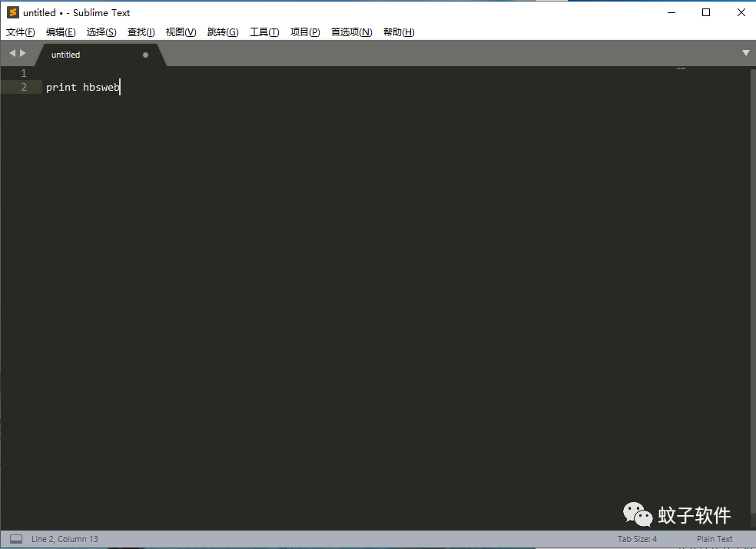Open the 项目(P) menu
This screenshot has width=756, height=549.
(305, 32)
